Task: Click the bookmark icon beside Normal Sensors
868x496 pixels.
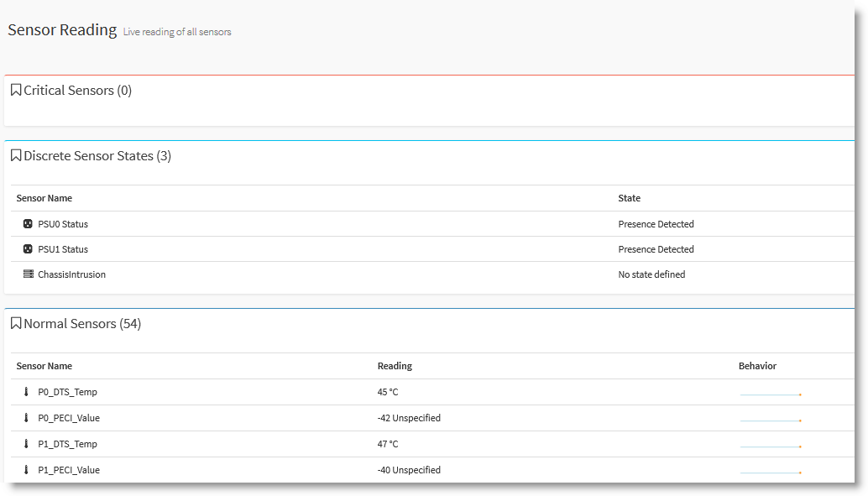Action: click(x=16, y=322)
